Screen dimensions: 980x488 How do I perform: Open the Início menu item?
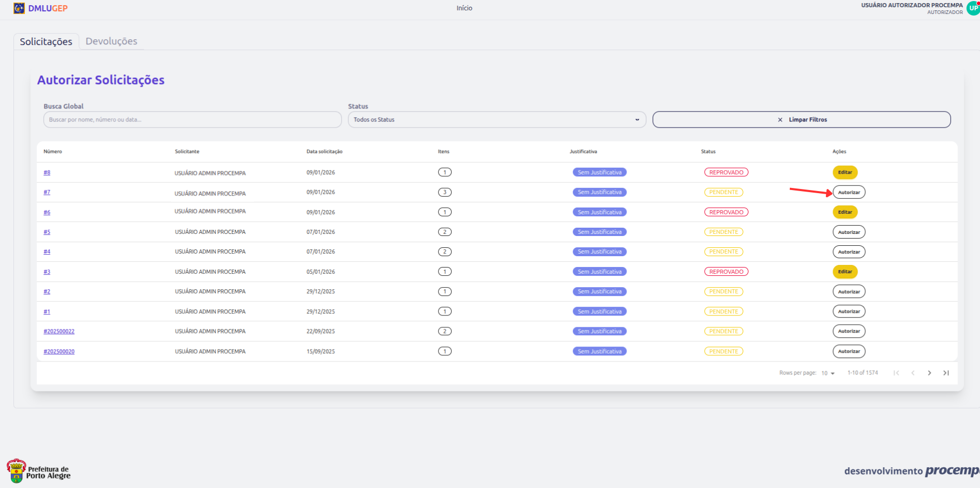464,8
